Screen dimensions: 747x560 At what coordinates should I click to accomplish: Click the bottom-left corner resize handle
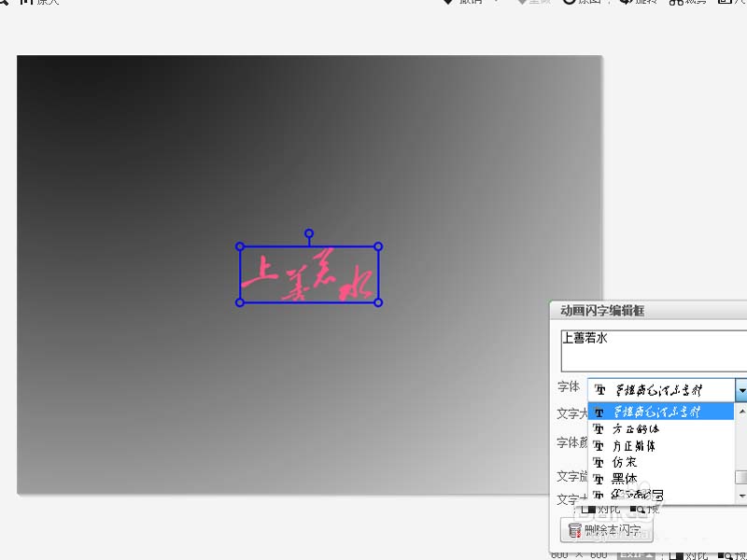coord(240,302)
